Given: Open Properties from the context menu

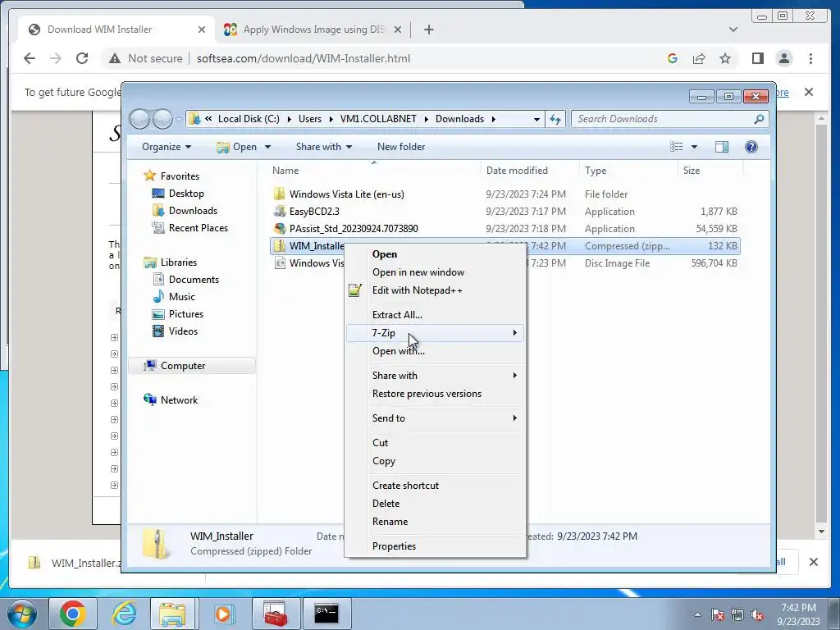Looking at the screenshot, I should (435, 546).
